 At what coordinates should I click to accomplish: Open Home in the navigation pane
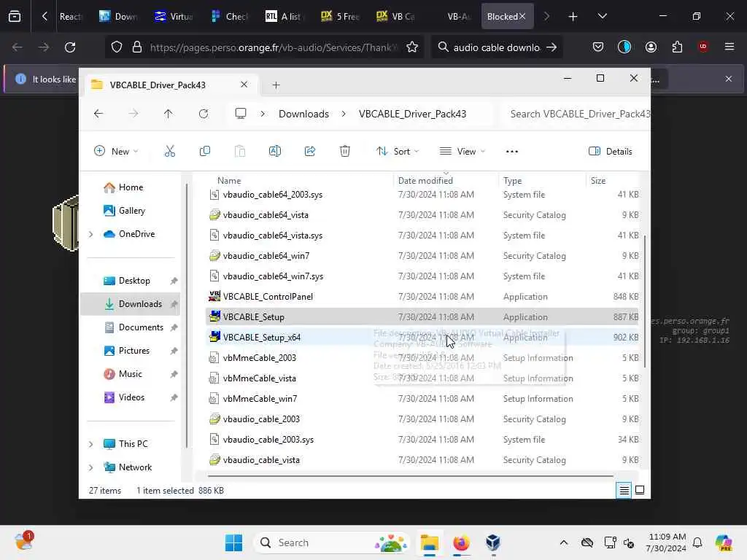click(131, 187)
